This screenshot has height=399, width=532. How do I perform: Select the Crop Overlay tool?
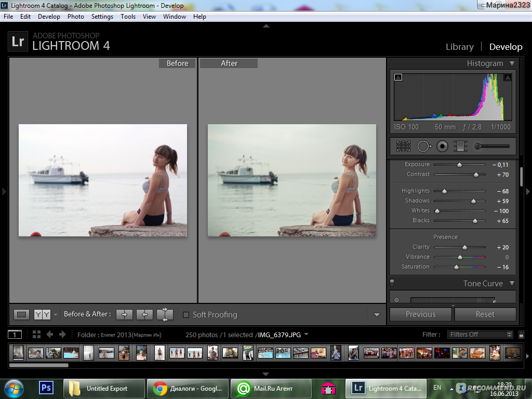403,146
